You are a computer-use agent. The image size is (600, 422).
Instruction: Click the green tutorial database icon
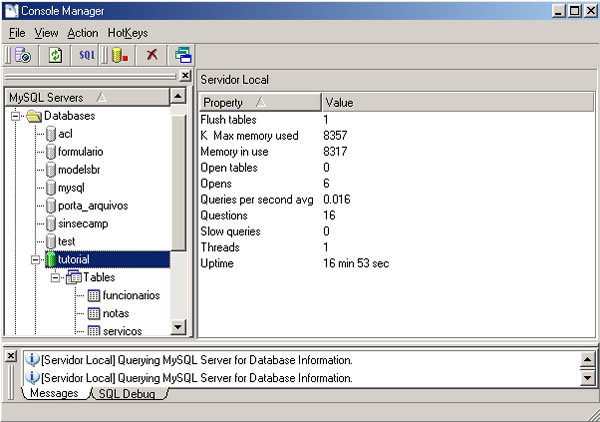tap(51, 260)
